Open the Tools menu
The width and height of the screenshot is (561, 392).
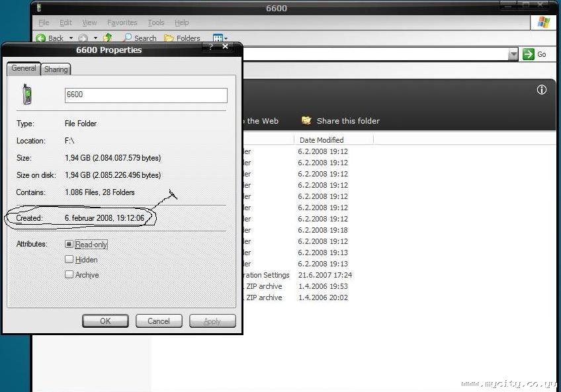[156, 22]
